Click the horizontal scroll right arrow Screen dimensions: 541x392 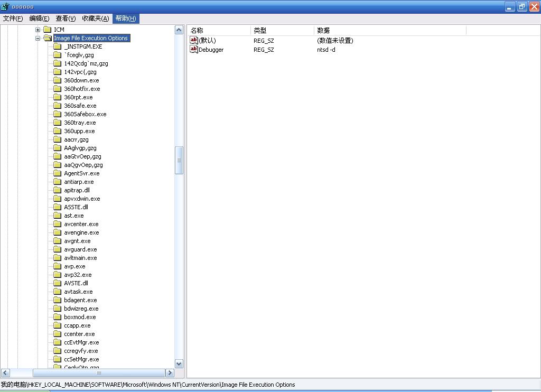click(170, 372)
